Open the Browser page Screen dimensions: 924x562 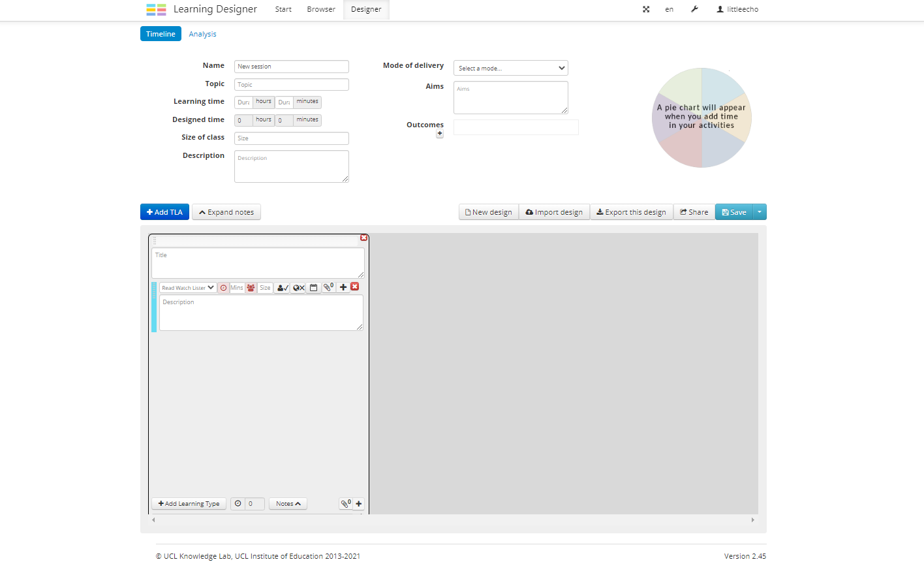[x=321, y=9]
